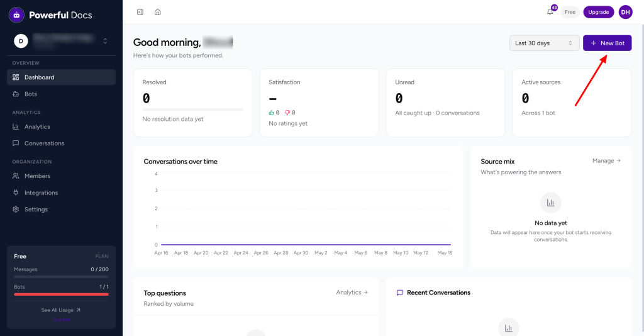Click the Messages usage progress bar
The image size is (644, 336).
point(61,277)
